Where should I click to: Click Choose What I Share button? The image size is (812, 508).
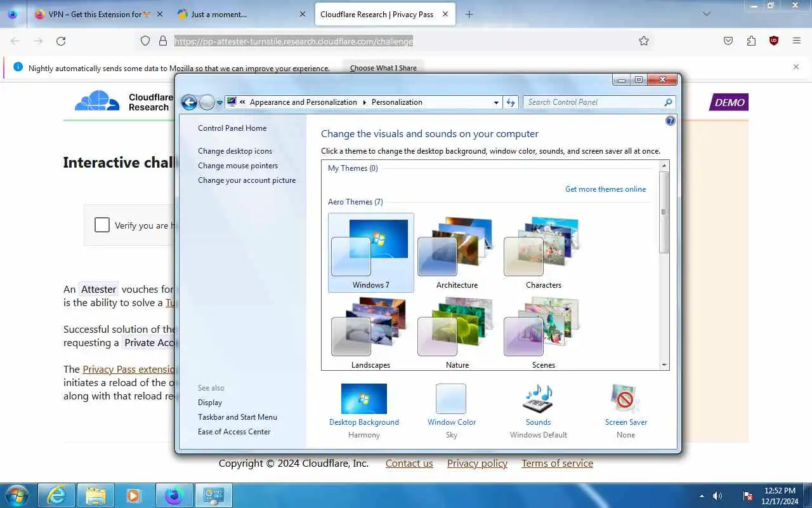click(383, 68)
